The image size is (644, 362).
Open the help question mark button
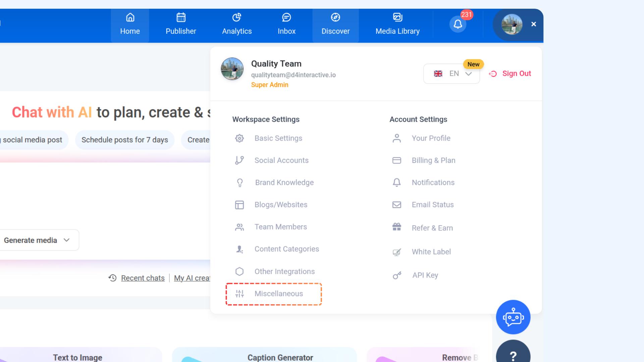[x=513, y=355]
